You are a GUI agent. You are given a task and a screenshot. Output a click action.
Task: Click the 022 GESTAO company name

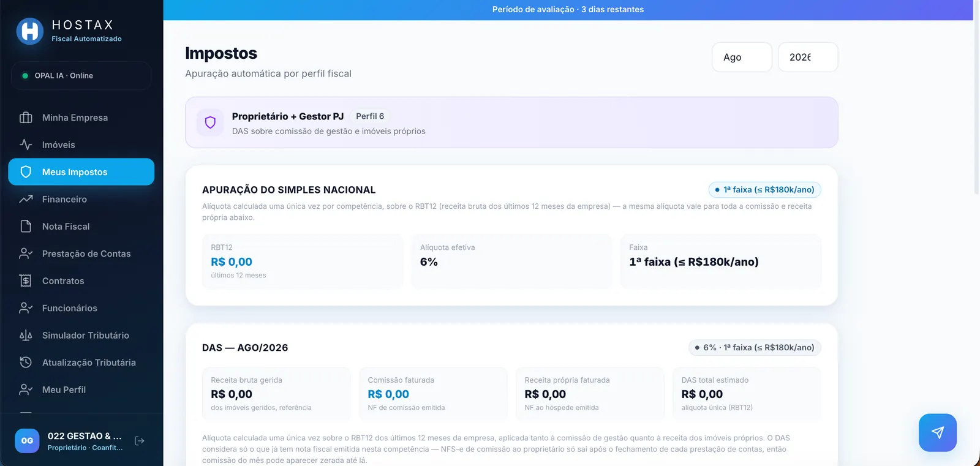(x=85, y=436)
